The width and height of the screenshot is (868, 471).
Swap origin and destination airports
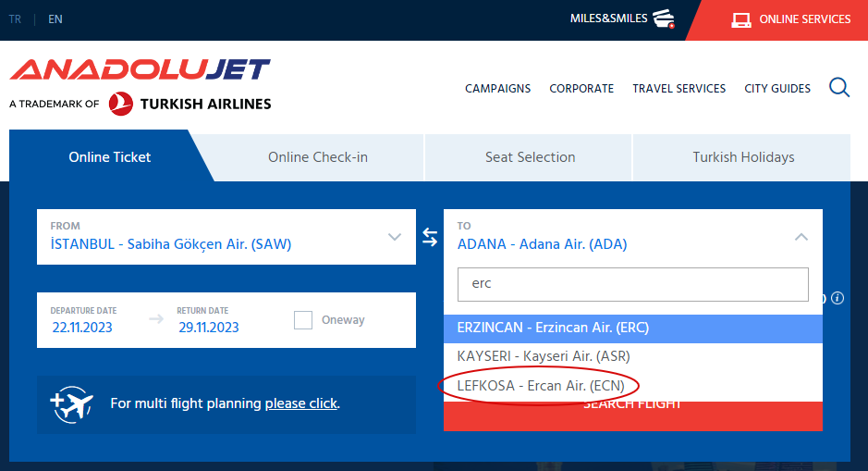point(430,238)
